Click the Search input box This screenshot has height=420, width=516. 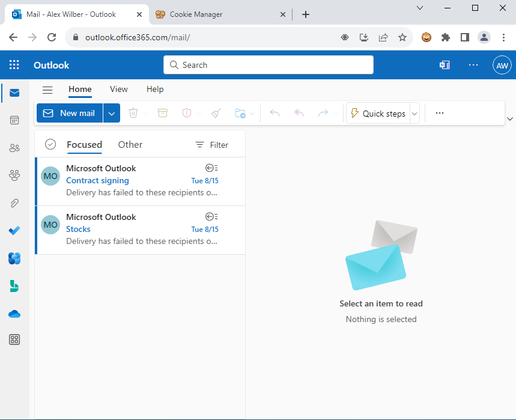tap(269, 65)
